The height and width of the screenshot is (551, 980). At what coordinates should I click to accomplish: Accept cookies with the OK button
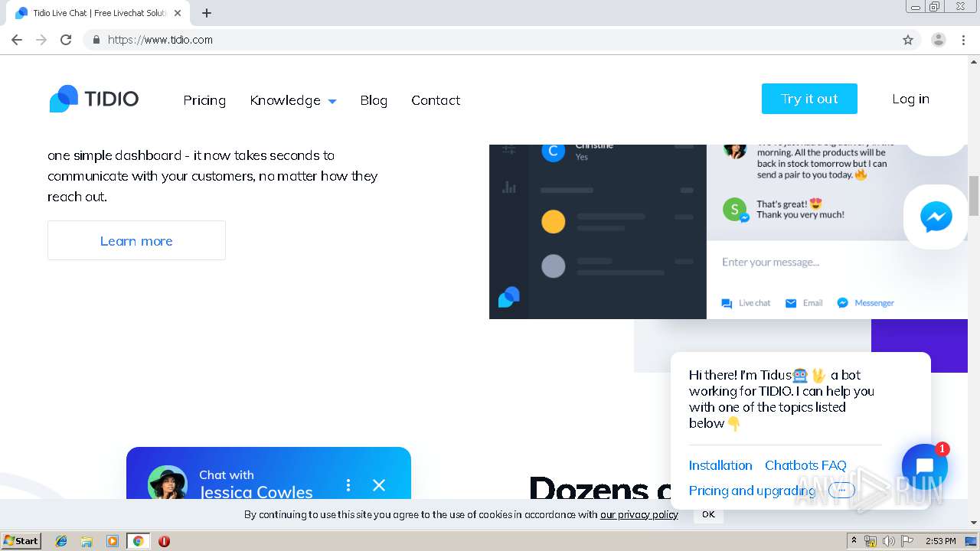click(708, 514)
